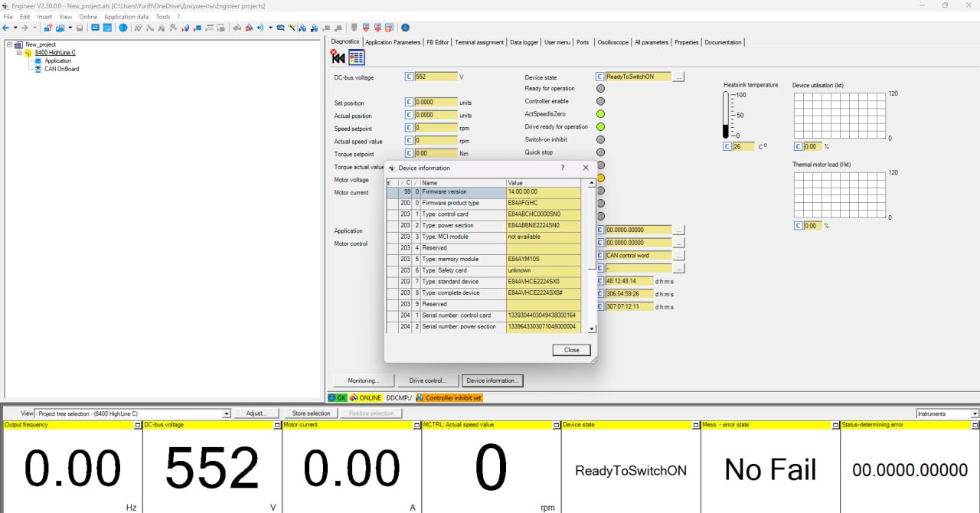Open the Instruments dropdown

[x=975, y=413]
